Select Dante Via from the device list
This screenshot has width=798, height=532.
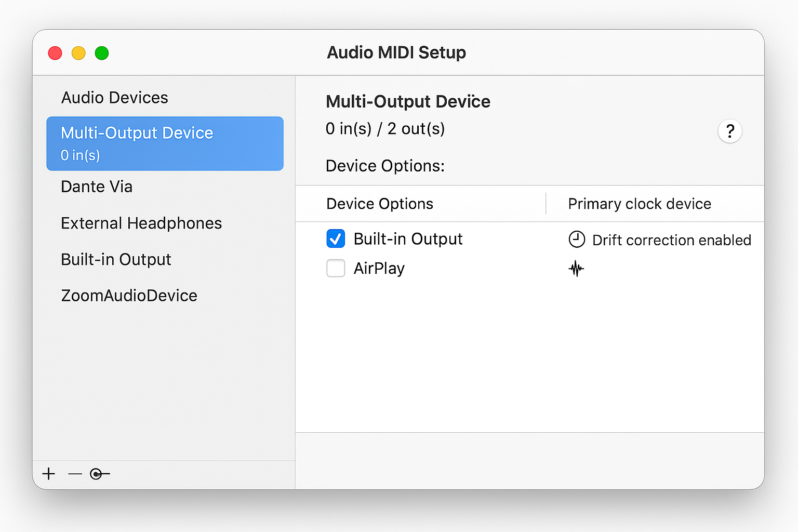click(x=97, y=187)
